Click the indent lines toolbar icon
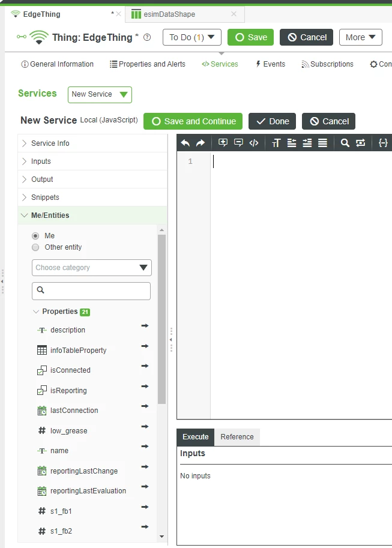 click(307, 143)
